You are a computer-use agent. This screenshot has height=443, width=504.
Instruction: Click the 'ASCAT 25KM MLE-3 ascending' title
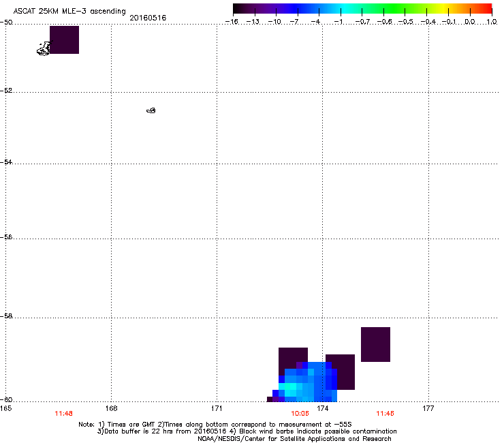click(69, 11)
